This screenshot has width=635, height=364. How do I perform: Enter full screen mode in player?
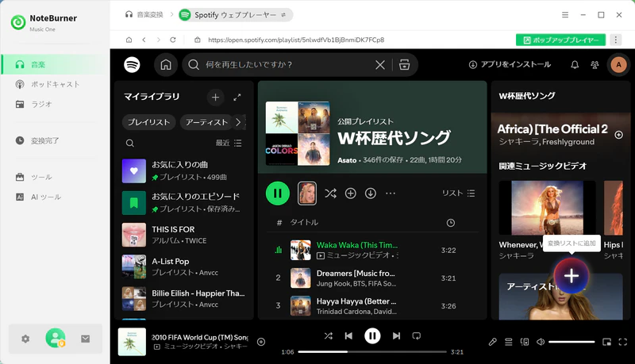pos(623,342)
